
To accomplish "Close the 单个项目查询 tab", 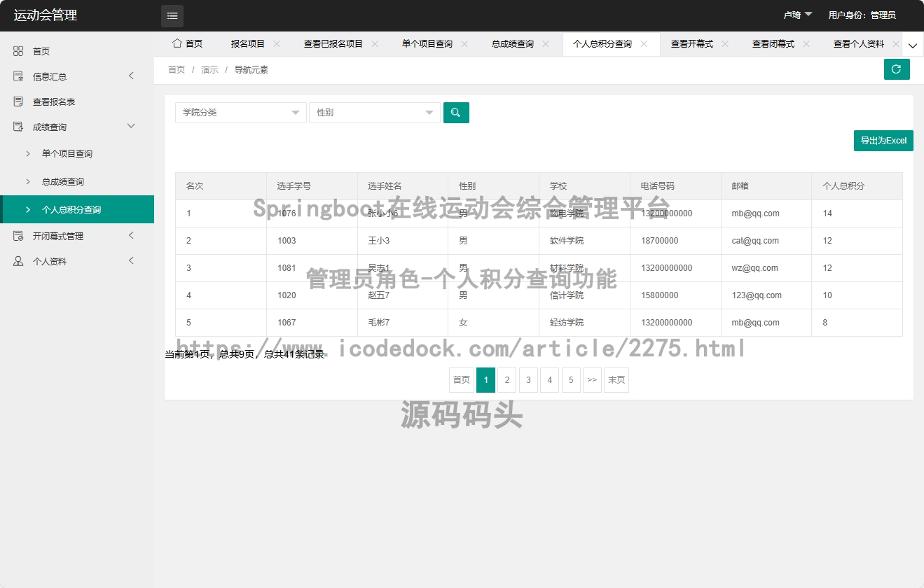I will click(464, 43).
